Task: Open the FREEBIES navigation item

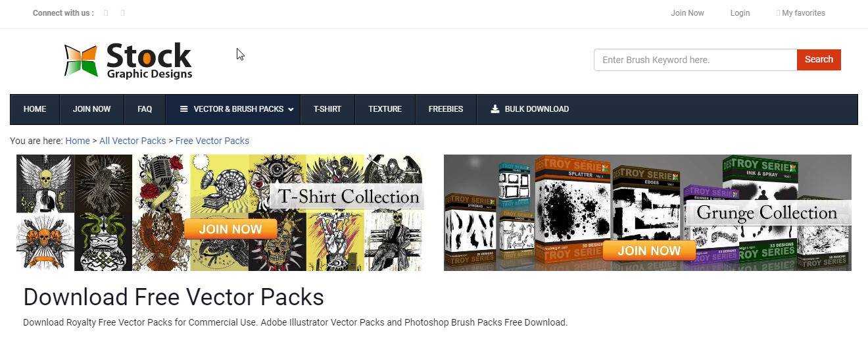Action: (x=446, y=109)
